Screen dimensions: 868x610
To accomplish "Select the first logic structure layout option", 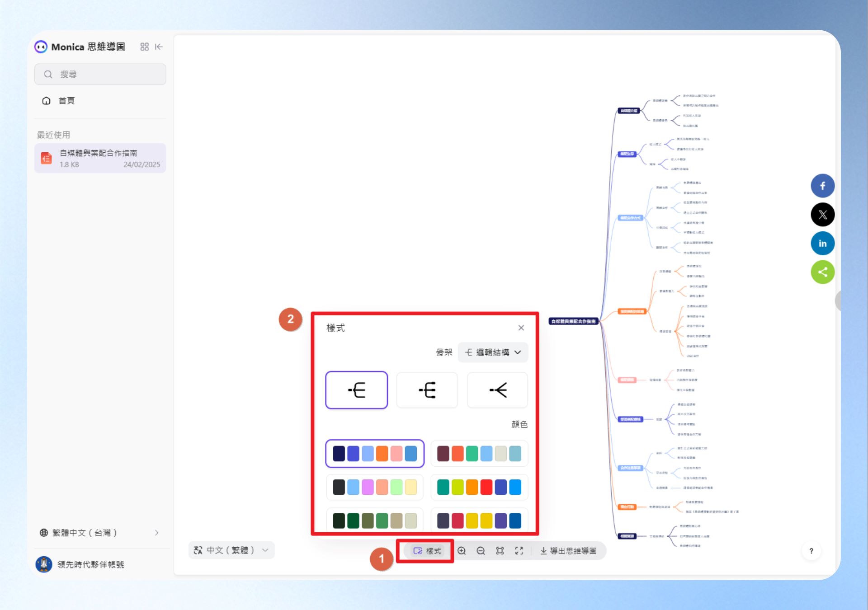I will [356, 390].
